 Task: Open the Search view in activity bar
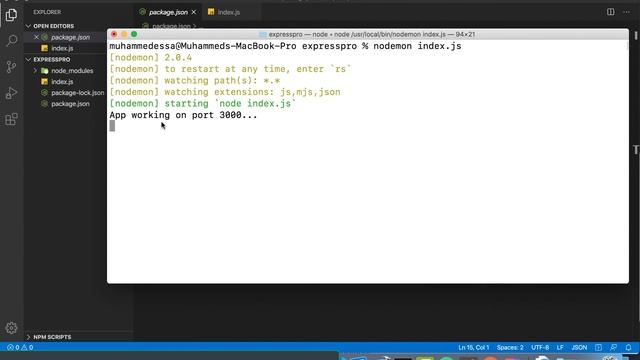click(11, 40)
